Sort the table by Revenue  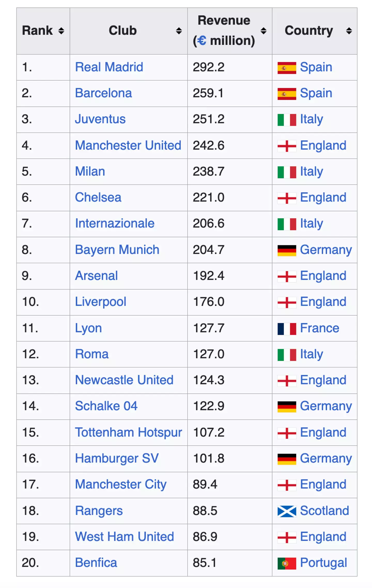(x=264, y=30)
